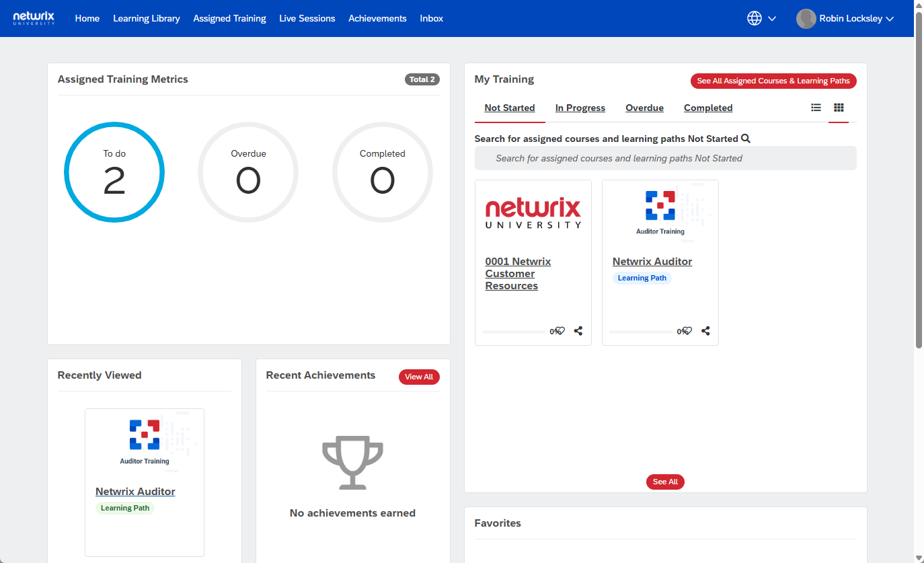Switch to the Completed tab
924x563 pixels.
pos(707,108)
